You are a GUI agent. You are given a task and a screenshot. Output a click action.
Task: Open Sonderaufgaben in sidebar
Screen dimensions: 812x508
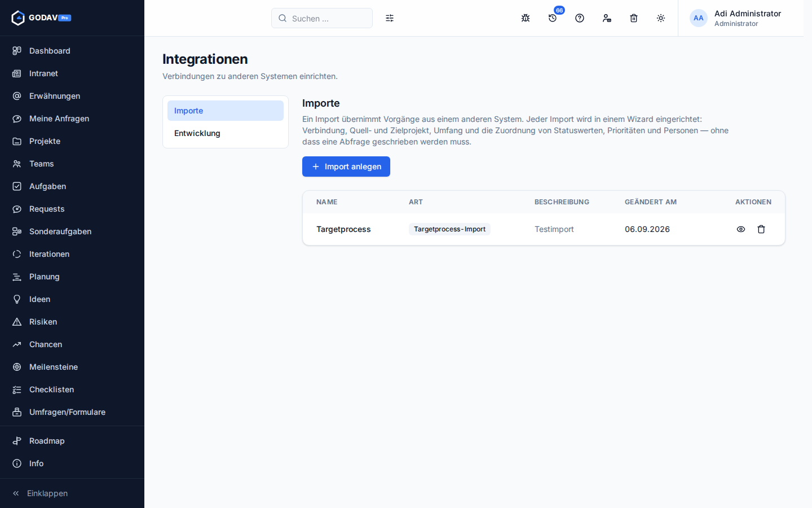click(x=72, y=231)
